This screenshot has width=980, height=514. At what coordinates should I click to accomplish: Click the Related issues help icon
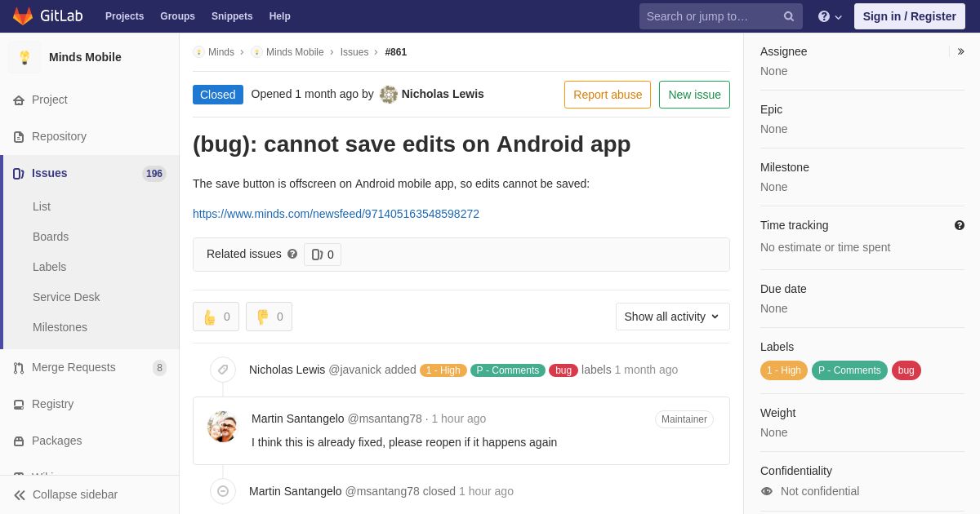(x=292, y=254)
